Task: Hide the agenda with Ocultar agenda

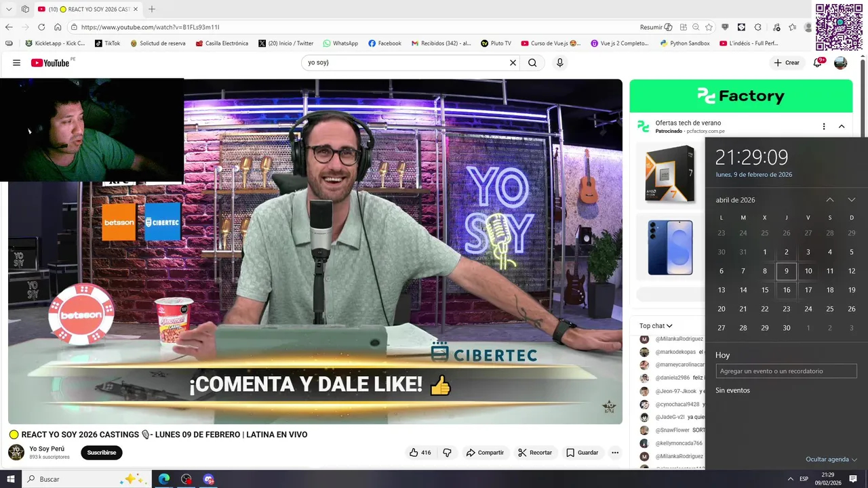Action: pyautogui.click(x=831, y=459)
